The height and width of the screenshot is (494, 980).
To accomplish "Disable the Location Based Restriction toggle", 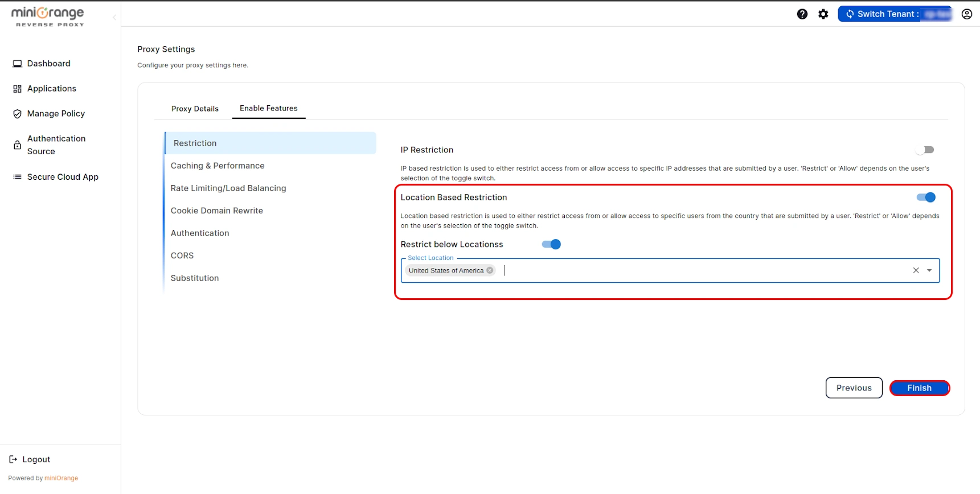I will click(926, 197).
